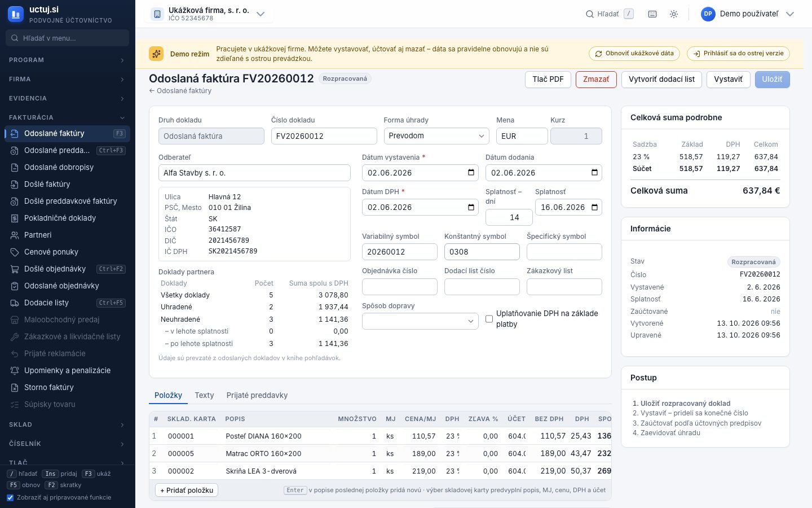The height and width of the screenshot is (508, 812).
Task: Toggle light theme with the sun icon
Action: coord(674,14)
